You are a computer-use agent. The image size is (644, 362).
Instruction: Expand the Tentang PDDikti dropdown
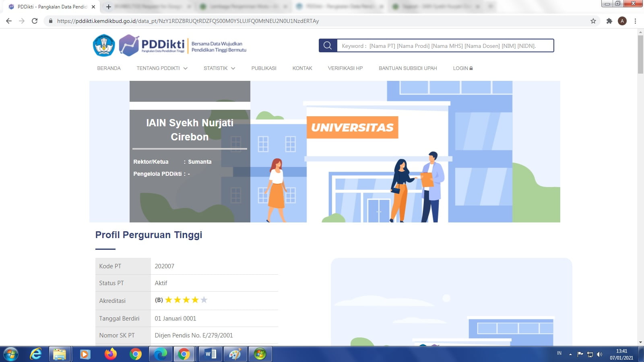click(162, 68)
